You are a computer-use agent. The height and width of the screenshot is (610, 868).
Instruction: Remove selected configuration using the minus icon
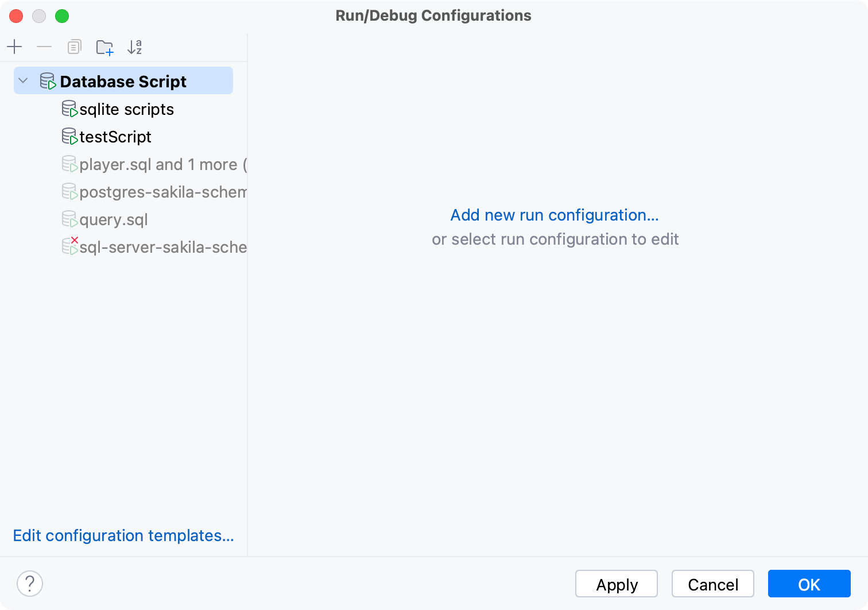click(x=44, y=47)
